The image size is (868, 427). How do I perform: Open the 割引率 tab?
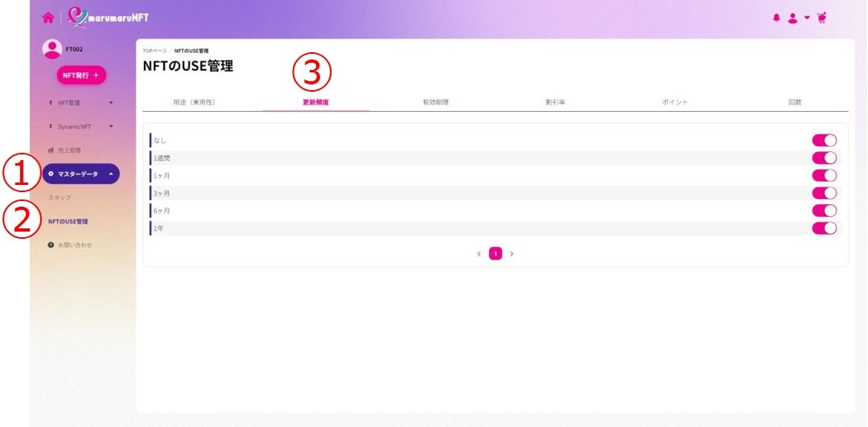click(x=555, y=102)
